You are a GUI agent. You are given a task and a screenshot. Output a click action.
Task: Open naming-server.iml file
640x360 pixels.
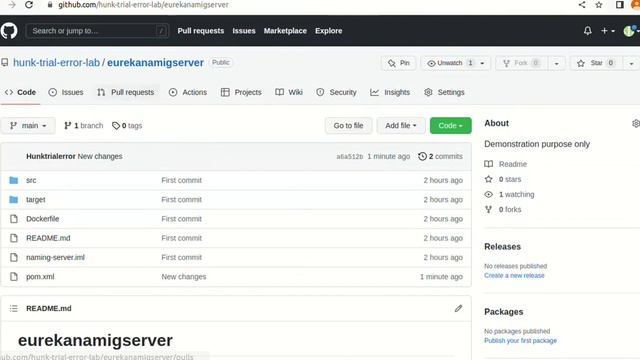[x=56, y=257]
